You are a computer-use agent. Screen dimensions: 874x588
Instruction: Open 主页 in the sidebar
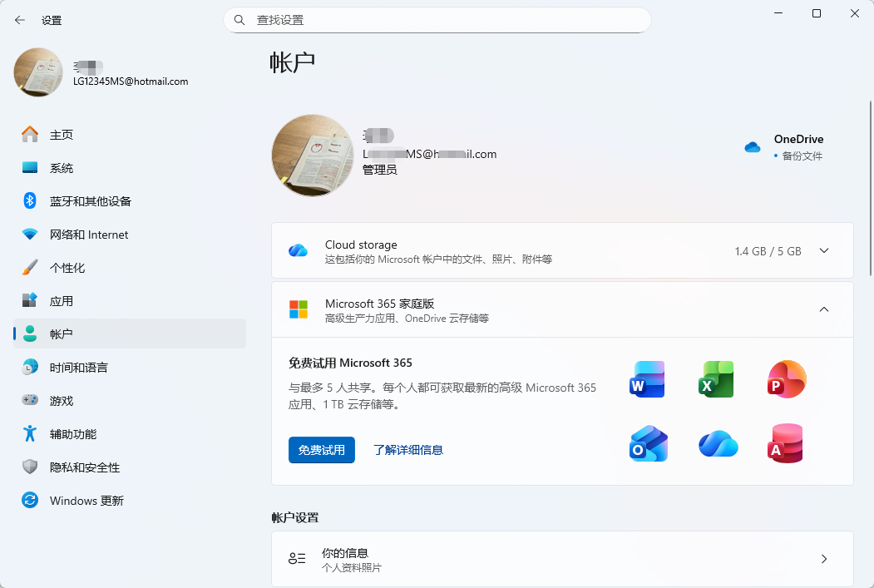tap(130, 135)
